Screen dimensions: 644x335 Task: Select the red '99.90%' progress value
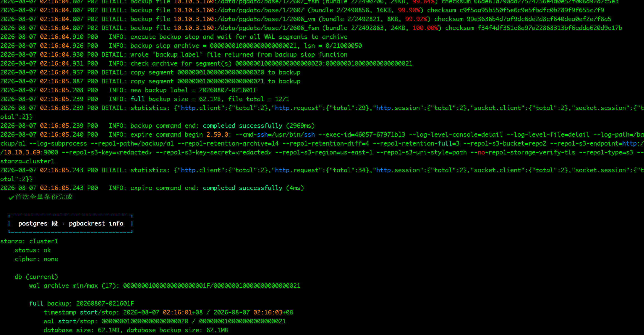[x=409, y=10]
